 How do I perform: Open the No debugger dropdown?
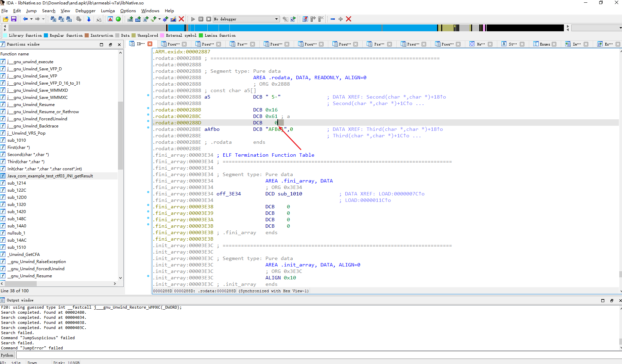(x=246, y=19)
